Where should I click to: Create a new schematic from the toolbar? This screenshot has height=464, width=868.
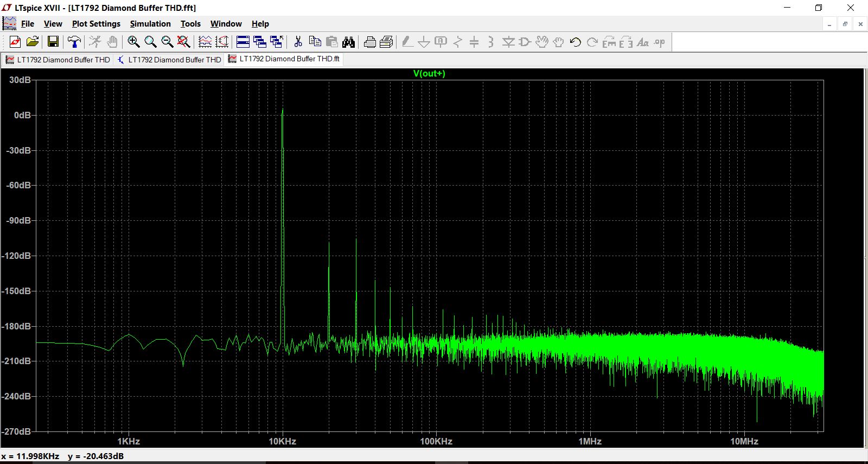(x=15, y=42)
